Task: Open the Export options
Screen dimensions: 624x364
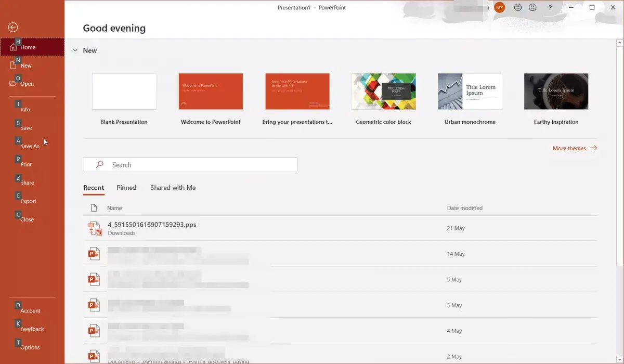Action: tap(32, 201)
